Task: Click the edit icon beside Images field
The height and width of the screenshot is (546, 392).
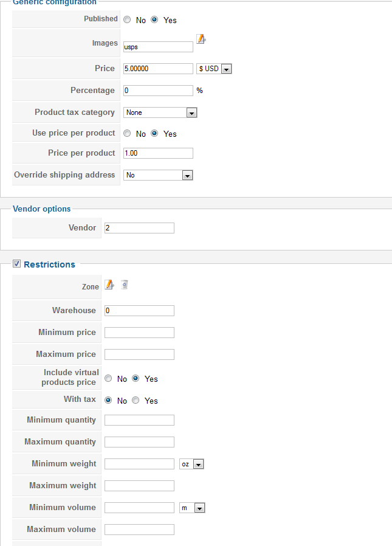Action: 201,40
